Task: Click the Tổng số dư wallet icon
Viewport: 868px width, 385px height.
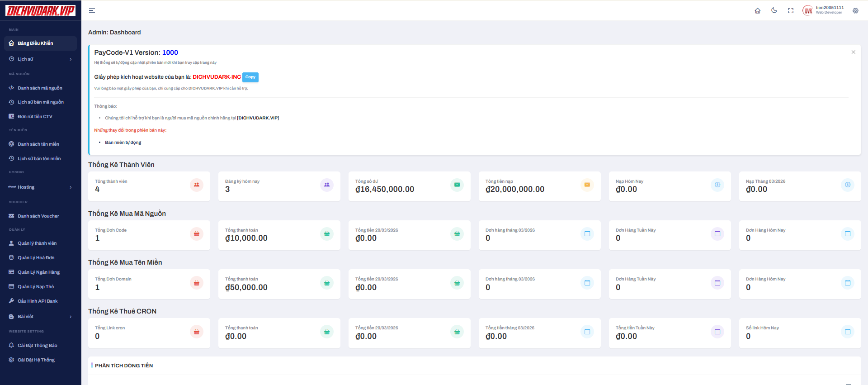Action: (x=457, y=185)
